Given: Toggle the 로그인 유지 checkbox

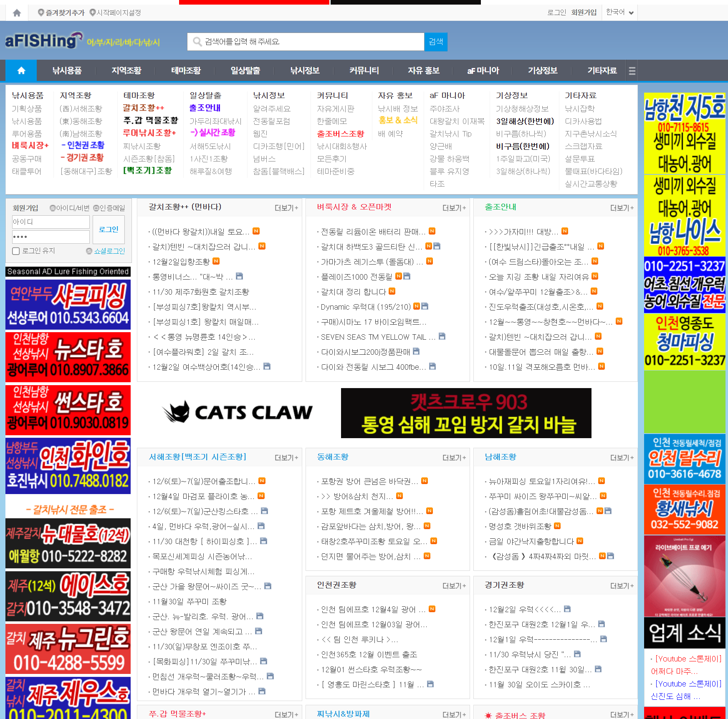Looking at the screenshot, I should point(16,251).
